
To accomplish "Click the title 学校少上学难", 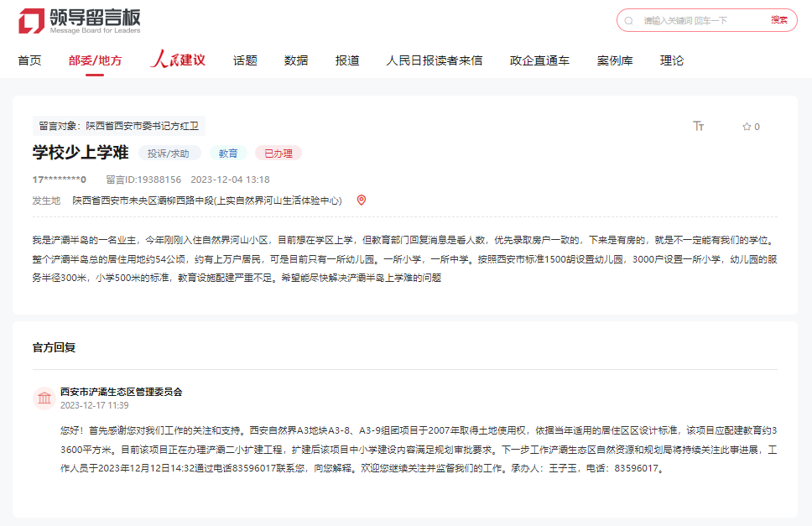I will (81, 153).
